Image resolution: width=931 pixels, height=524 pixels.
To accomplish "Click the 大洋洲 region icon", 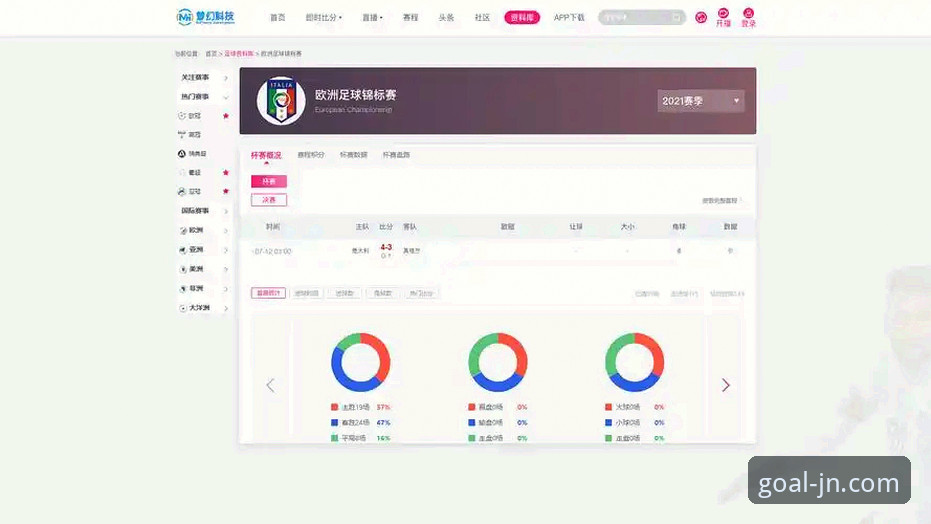I will click(x=183, y=308).
